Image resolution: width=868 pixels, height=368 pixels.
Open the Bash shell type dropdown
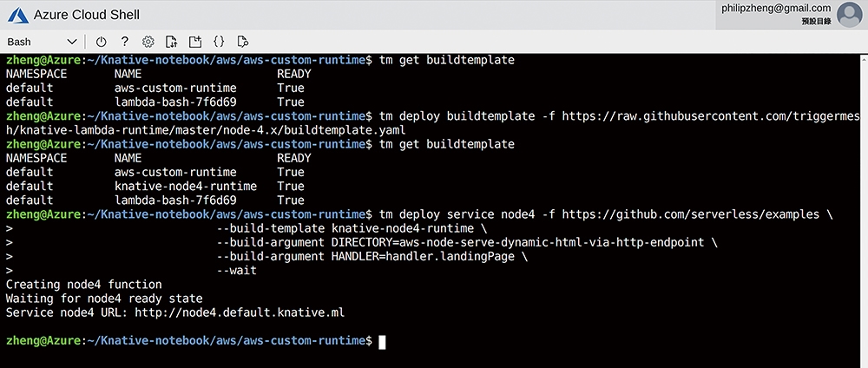click(x=42, y=42)
